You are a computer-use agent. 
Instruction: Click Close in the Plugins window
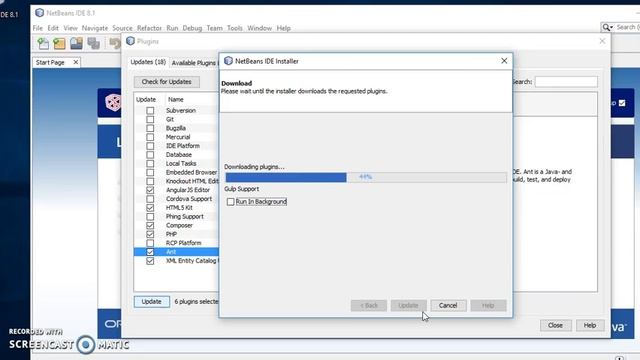pos(555,325)
